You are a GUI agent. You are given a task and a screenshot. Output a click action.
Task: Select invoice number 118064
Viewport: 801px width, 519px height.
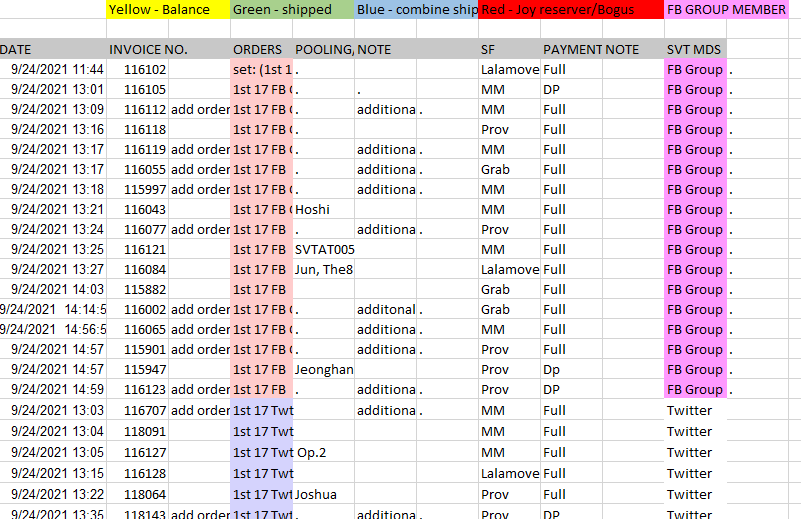tap(137, 494)
